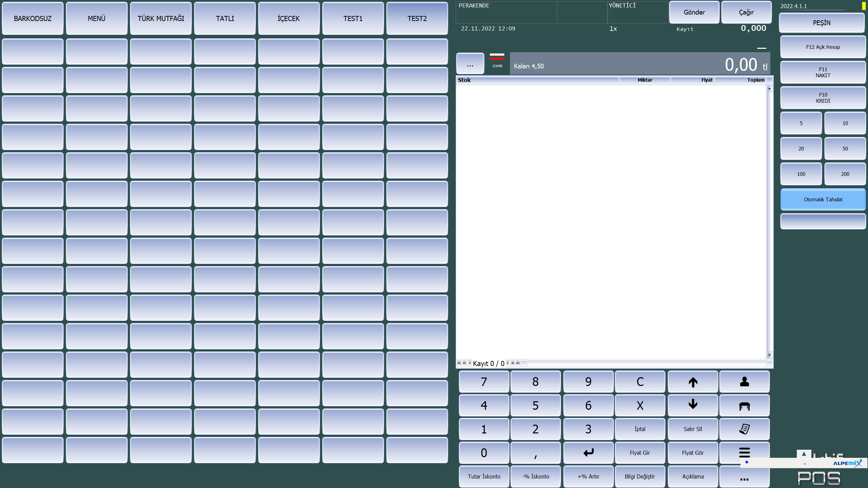Click the three-dots button under the keypad
This screenshot has width=868, height=488.
tap(744, 476)
